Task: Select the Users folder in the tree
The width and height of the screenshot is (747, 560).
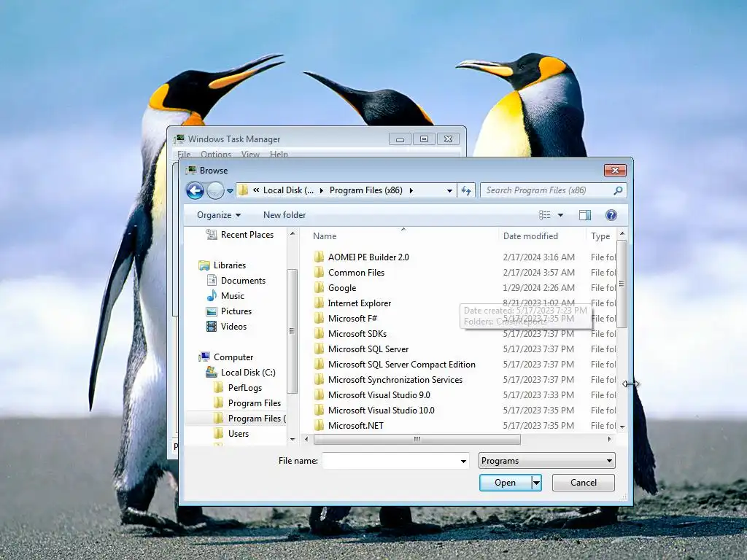Action: (231, 434)
